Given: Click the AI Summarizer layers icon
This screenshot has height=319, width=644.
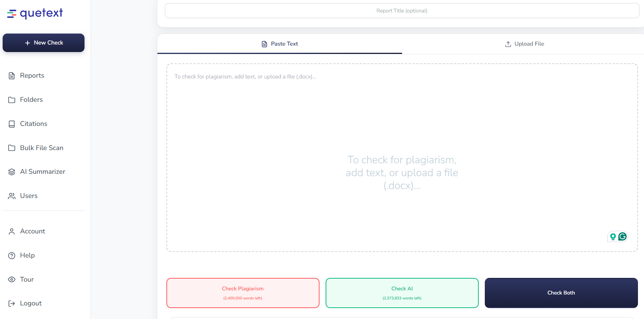Looking at the screenshot, I should [12, 172].
